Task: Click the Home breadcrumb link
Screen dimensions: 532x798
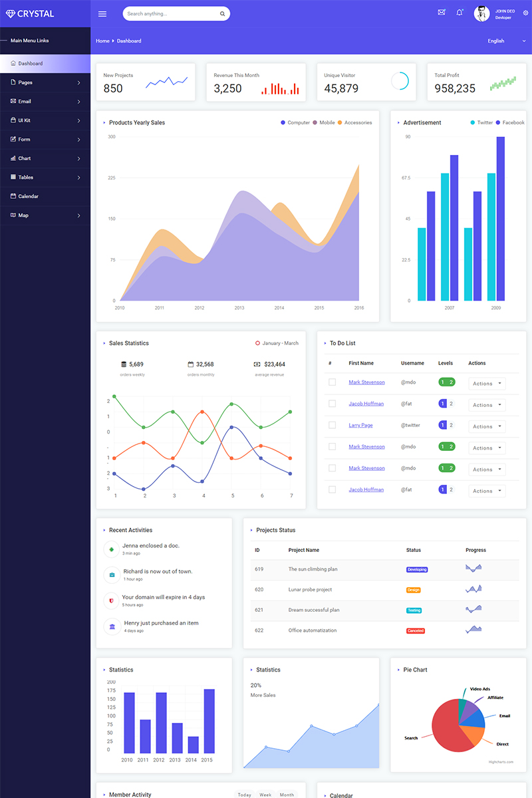Action: [x=102, y=41]
